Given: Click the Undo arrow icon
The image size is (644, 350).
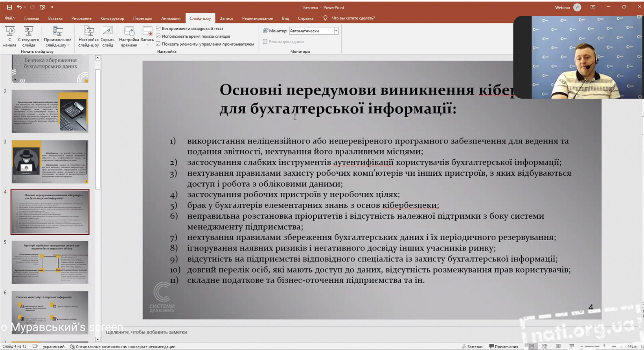Looking at the screenshot, I should point(19,7).
